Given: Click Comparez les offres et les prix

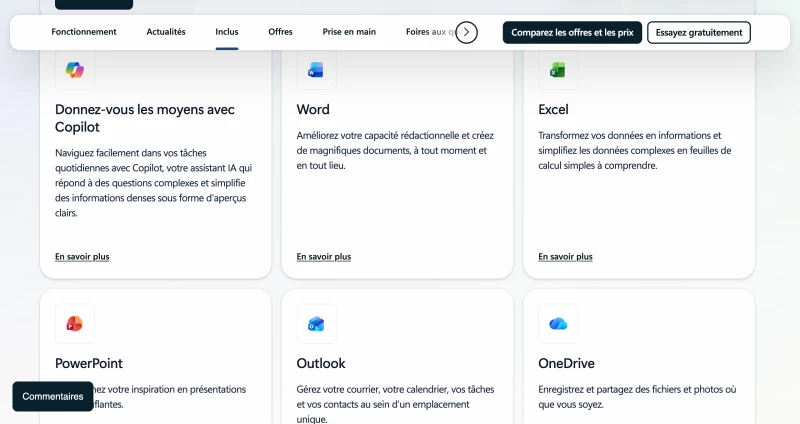Looking at the screenshot, I should pos(572,32).
